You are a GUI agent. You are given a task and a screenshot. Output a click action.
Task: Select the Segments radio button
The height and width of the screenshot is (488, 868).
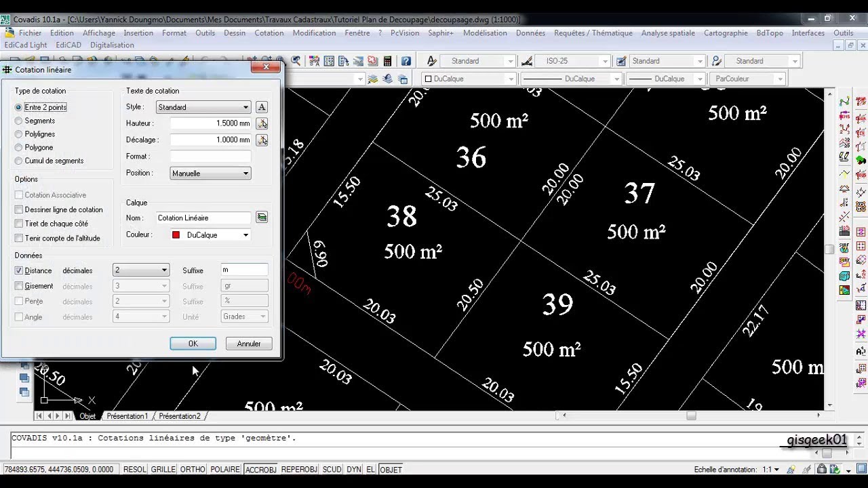click(x=19, y=121)
